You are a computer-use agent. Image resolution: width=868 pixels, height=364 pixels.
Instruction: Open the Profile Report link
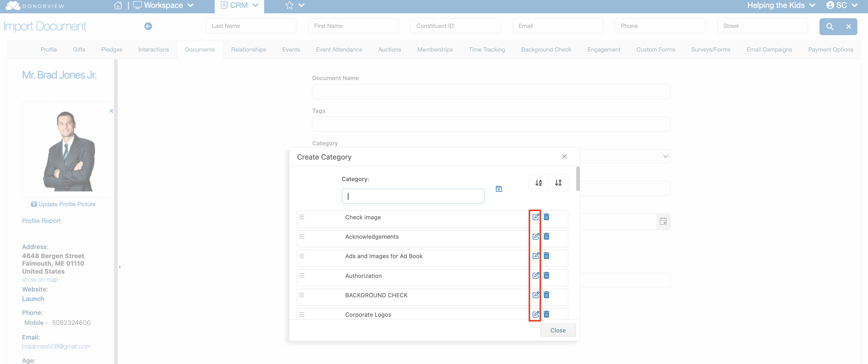tap(41, 221)
